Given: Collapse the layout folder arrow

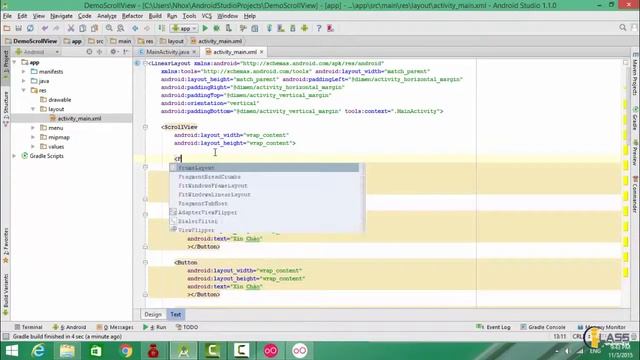Looking at the screenshot, I should 33,109.
